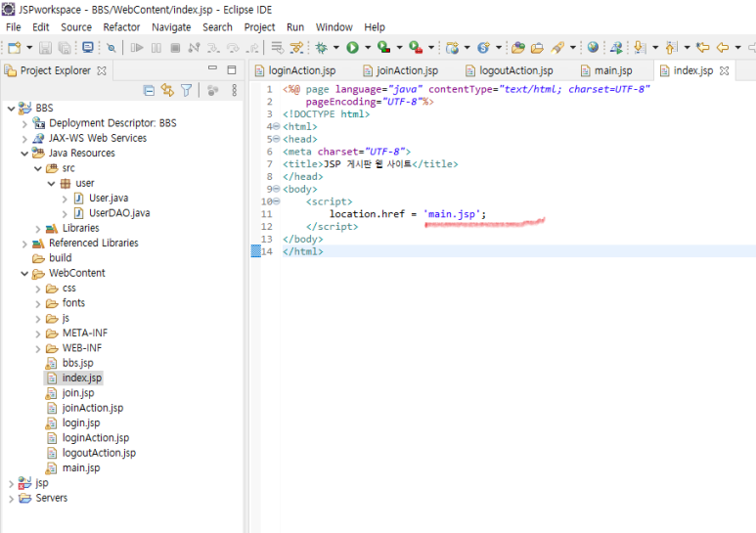Click the Previous Annotation icon
The image size is (756, 533).
(672, 47)
